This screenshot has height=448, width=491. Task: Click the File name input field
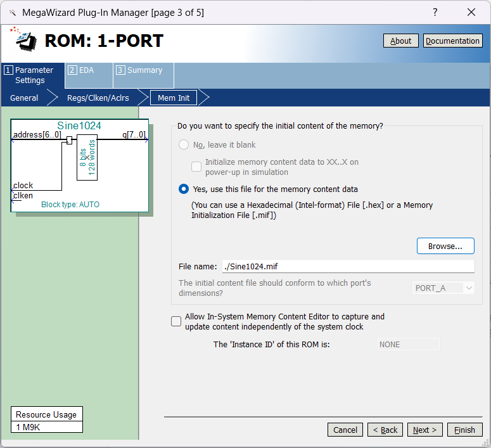[348, 266]
